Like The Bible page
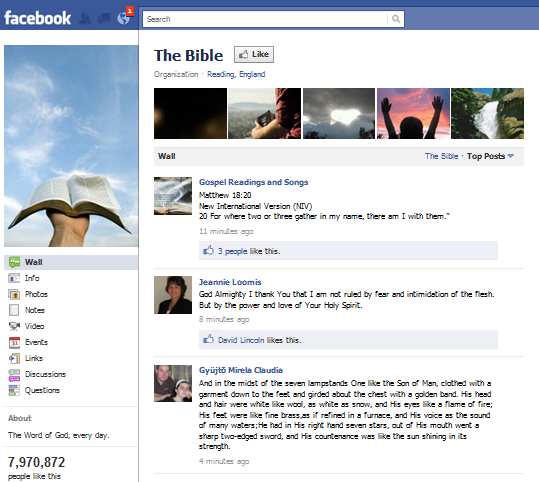The width and height of the screenshot is (539, 482). 254,55
